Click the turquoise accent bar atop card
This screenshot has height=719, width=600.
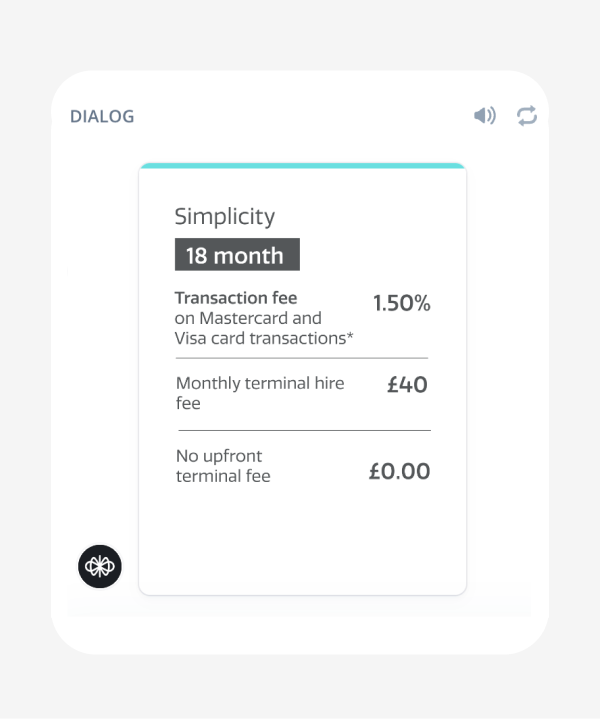tap(302, 165)
